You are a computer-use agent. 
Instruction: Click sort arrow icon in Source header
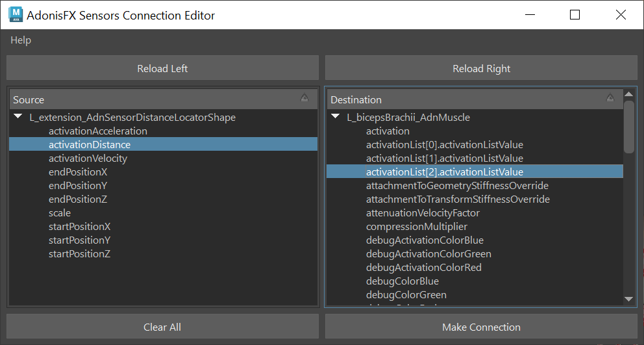point(304,98)
